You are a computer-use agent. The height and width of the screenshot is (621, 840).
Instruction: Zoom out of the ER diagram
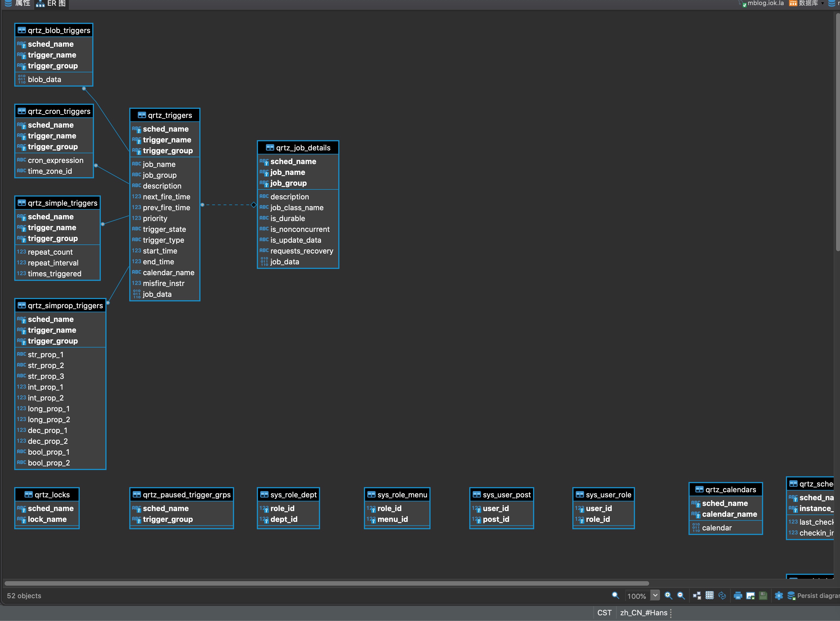681,595
